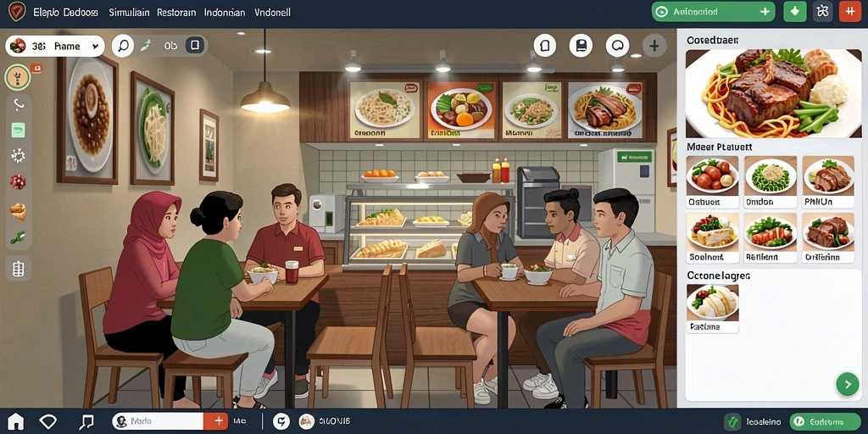Click the small red badge beside avatar
Image resolution: width=868 pixels, height=434 pixels.
pyautogui.click(x=37, y=69)
